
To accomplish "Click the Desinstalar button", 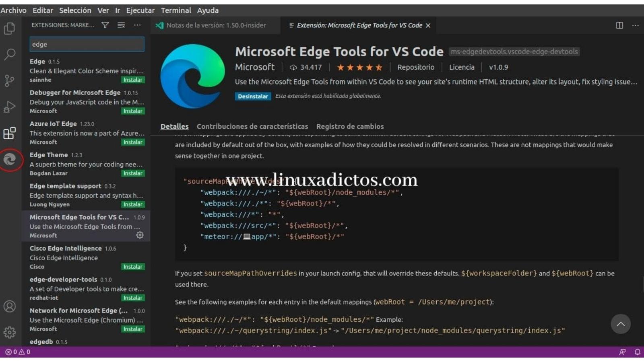I will pyautogui.click(x=253, y=97).
